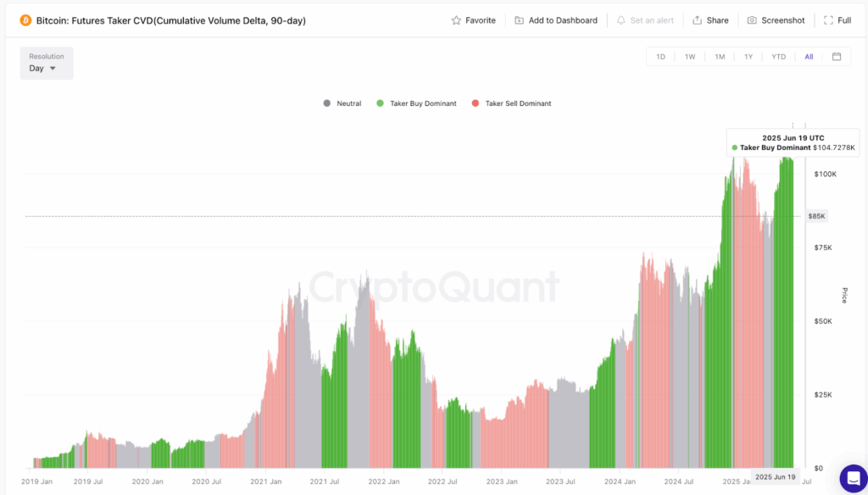The image size is (868, 495).
Task: Click the 1W range button
Action: click(690, 57)
